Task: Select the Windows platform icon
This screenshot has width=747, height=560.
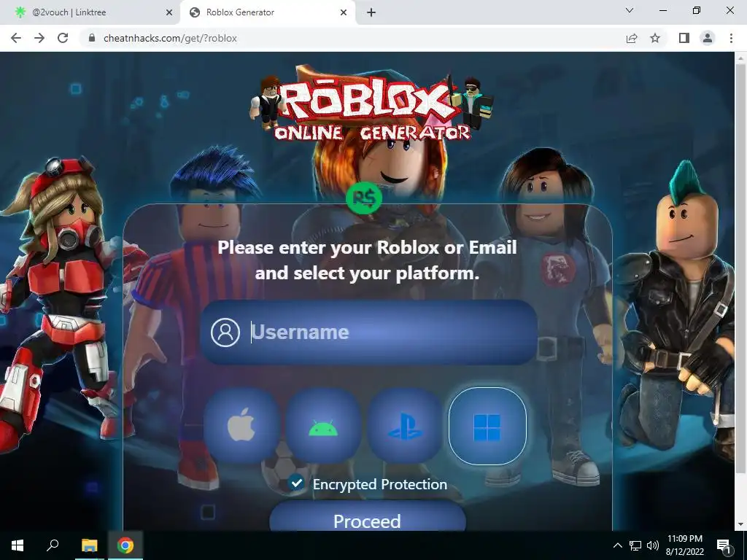Action: (x=487, y=426)
